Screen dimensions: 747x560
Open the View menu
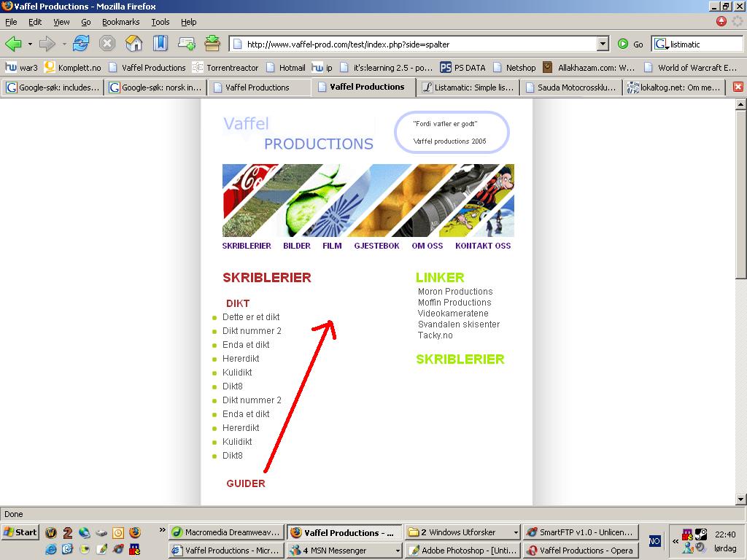click(x=61, y=22)
